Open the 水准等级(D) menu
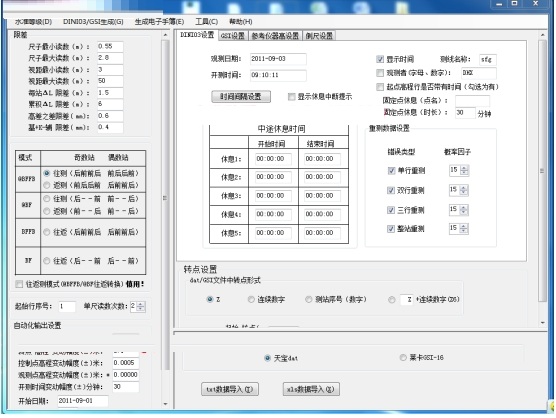 (33, 22)
